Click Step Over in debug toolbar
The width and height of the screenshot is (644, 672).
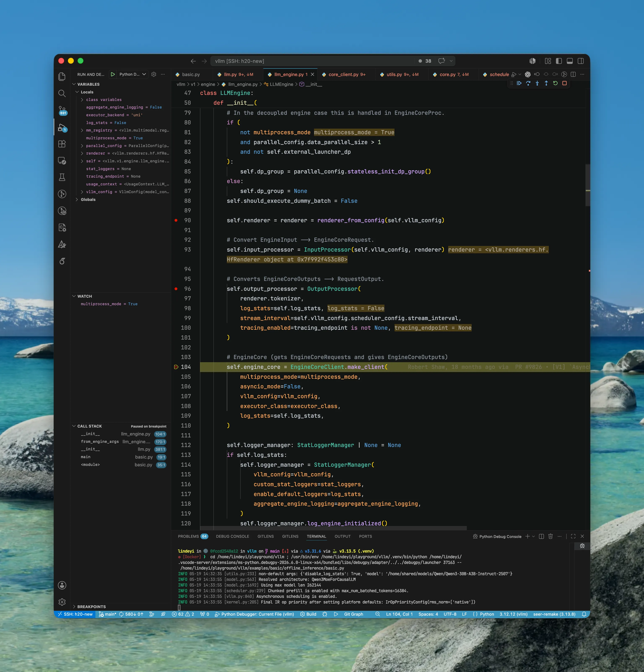tap(528, 83)
